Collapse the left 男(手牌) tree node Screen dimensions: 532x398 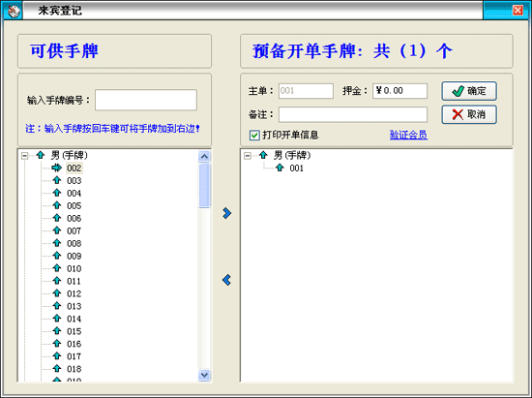click(24, 156)
